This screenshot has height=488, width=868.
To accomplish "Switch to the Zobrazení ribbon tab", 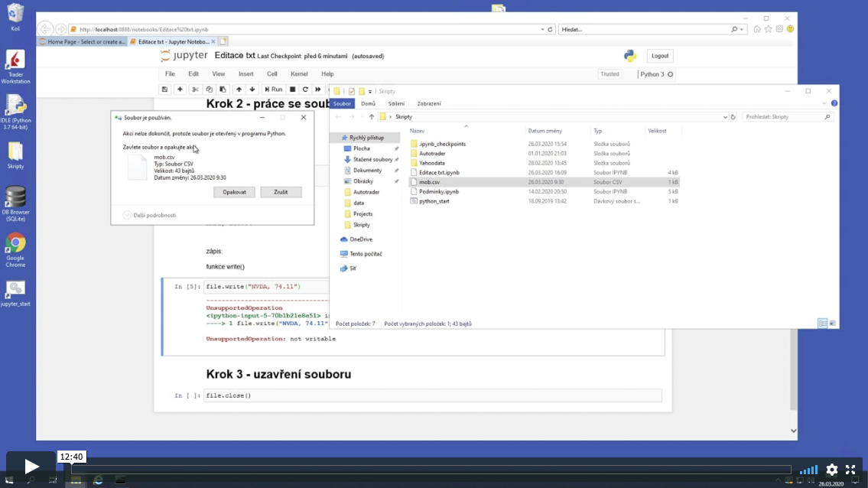I will [x=428, y=103].
